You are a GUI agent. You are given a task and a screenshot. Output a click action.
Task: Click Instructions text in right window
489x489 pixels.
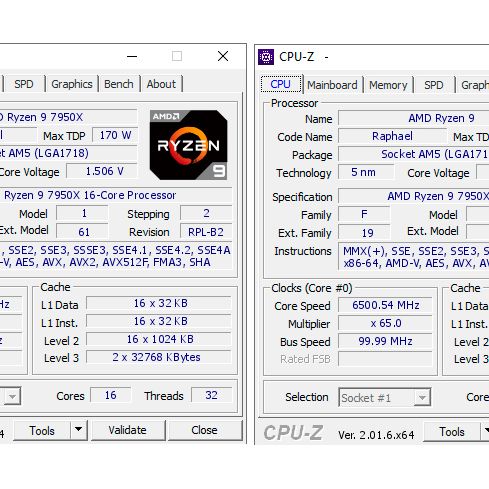click(414, 257)
